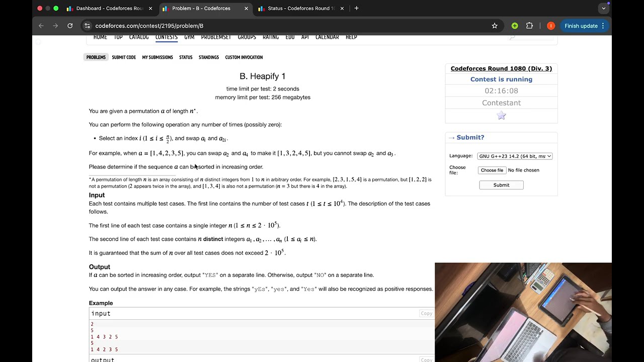
Task: Open the GROUPS menu item
Action: click(x=247, y=37)
